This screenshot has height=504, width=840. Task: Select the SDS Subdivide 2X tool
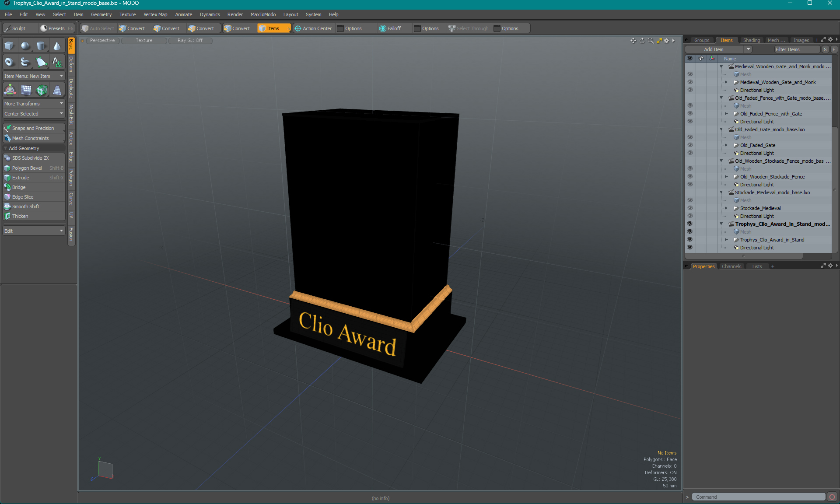click(31, 158)
